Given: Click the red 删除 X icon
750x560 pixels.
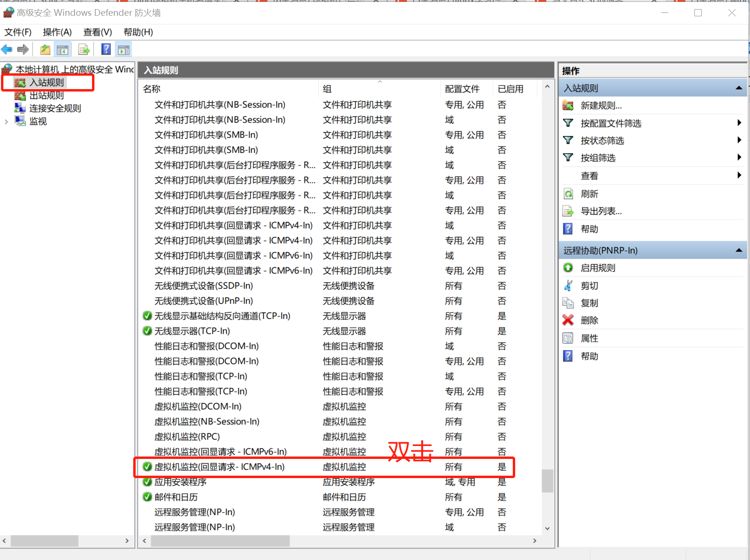Looking at the screenshot, I should [568, 320].
